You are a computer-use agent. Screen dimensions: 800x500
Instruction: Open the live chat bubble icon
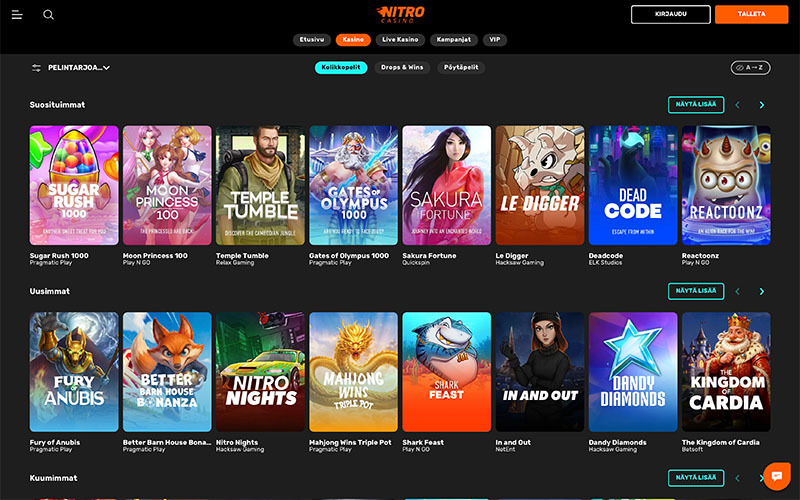coord(777,476)
